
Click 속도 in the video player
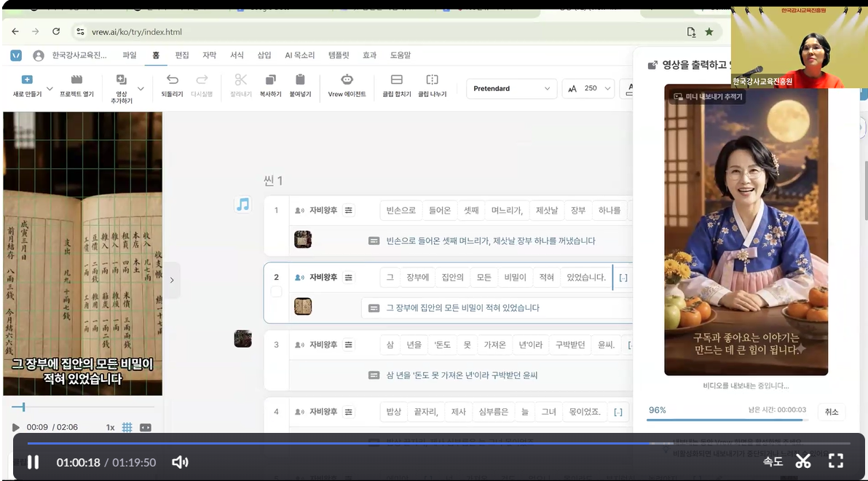pyautogui.click(x=773, y=461)
